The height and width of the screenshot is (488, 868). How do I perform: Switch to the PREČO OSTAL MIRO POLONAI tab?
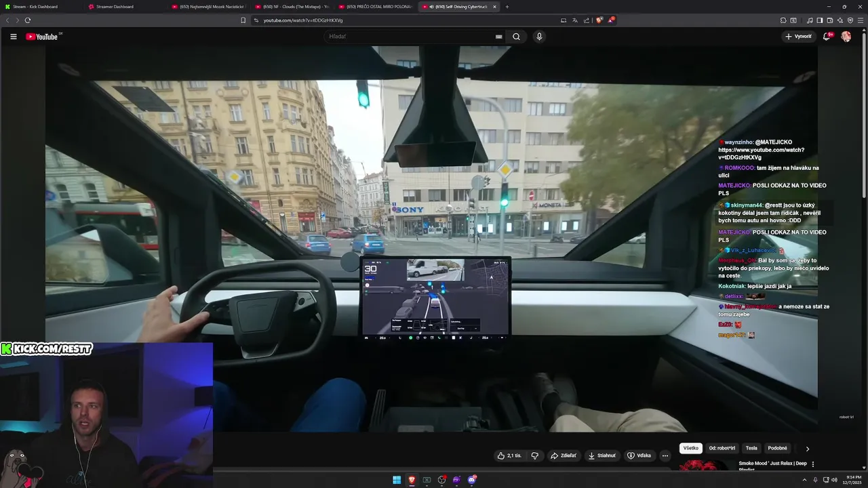(375, 7)
